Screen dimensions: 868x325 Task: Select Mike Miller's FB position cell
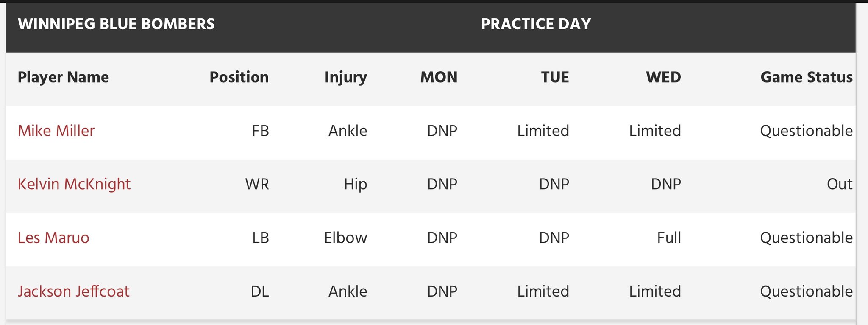coord(260,131)
